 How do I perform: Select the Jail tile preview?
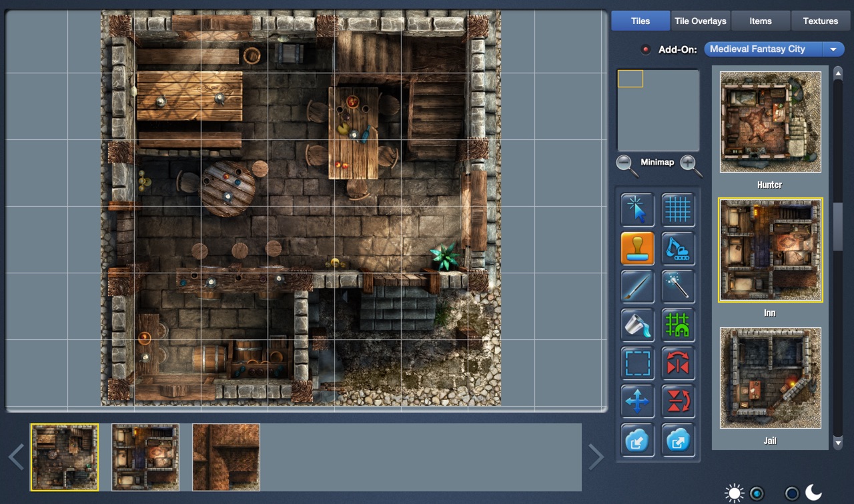click(x=769, y=378)
